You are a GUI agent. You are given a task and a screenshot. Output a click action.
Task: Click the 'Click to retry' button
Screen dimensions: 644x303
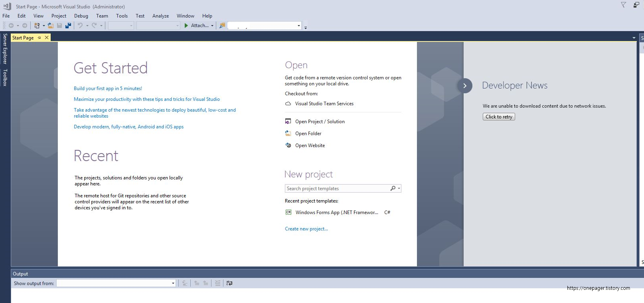click(x=499, y=117)
